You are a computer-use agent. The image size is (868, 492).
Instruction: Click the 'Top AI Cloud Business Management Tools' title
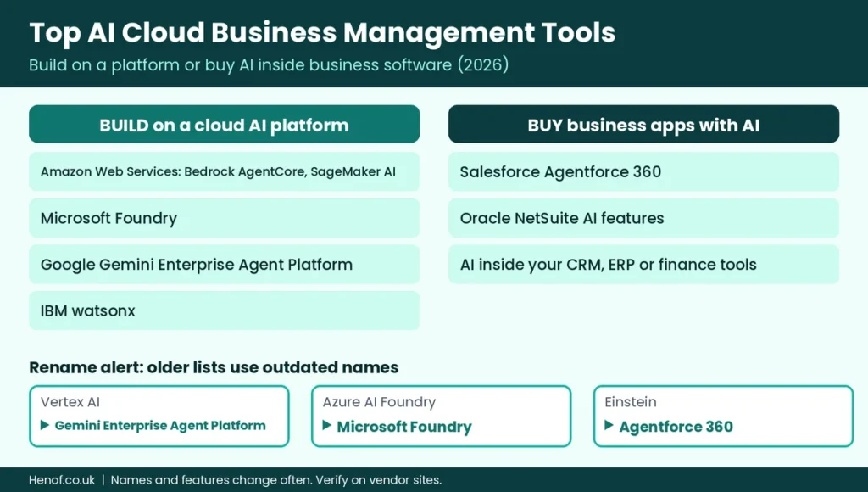click(322, 32)
